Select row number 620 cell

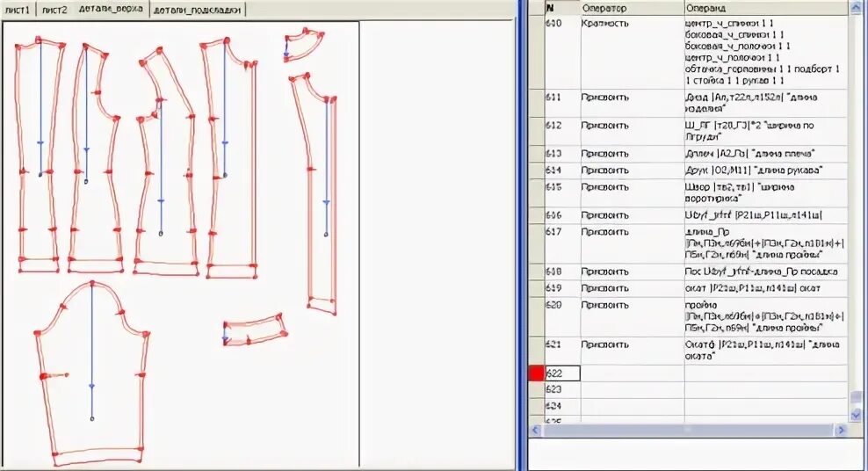(x=562, y=316)
